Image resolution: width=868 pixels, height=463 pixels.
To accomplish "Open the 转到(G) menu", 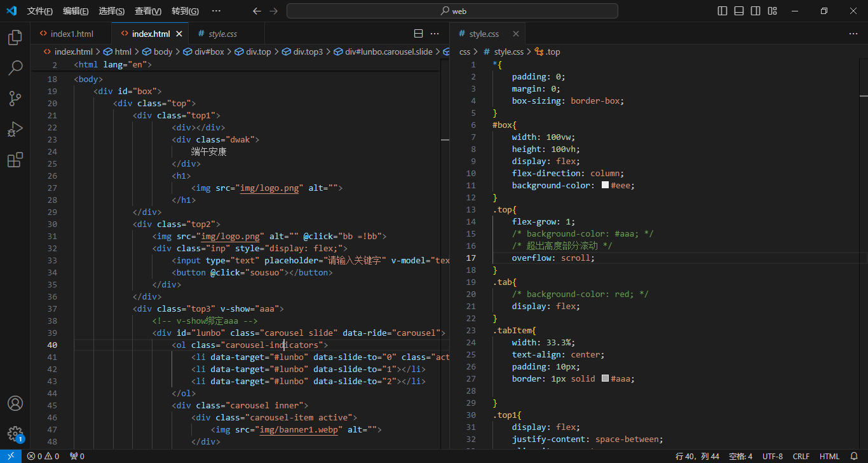I will [185, 11].
